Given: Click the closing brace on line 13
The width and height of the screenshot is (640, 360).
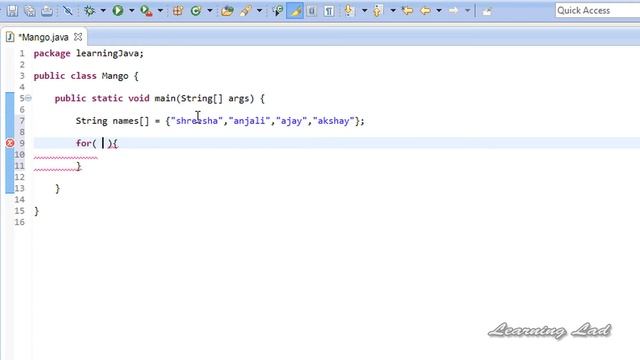Looking at the screenshot, I should click(x=58, y=189).
